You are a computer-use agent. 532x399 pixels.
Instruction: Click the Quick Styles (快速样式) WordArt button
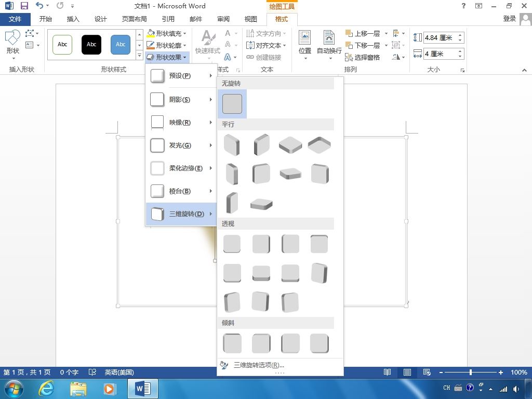click(208, 45)
